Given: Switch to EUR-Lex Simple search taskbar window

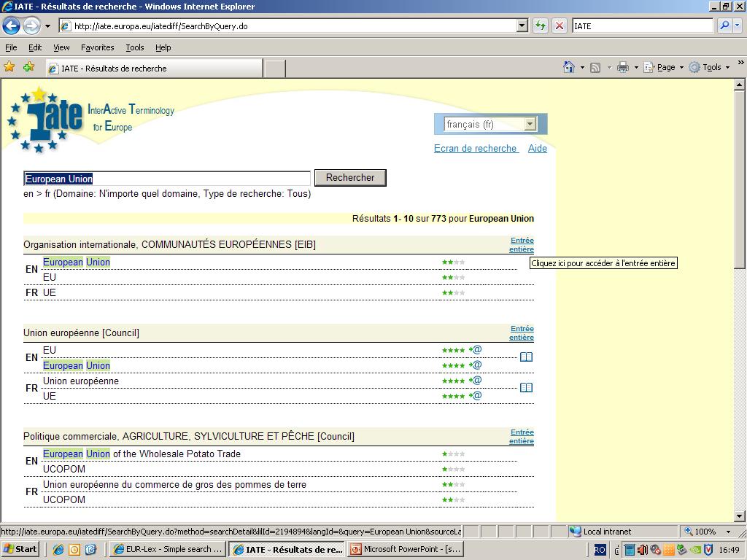Looking at the screenshot, I should click(169, 549).
